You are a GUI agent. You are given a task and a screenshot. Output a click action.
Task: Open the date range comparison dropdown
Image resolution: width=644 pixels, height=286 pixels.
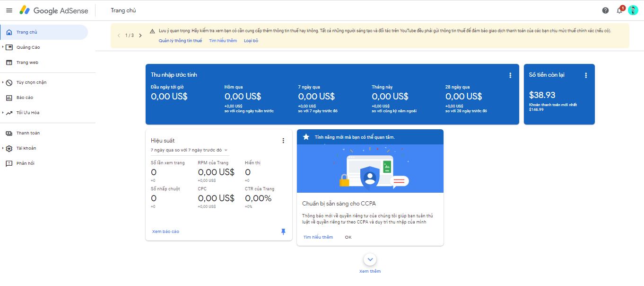click(x=189, y=150)
